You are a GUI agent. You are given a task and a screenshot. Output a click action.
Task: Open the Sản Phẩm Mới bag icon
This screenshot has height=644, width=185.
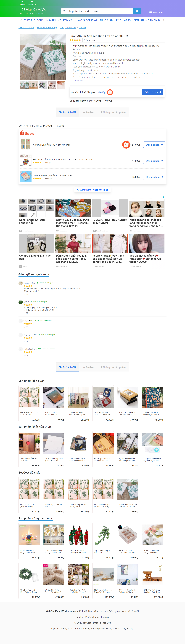32,2
